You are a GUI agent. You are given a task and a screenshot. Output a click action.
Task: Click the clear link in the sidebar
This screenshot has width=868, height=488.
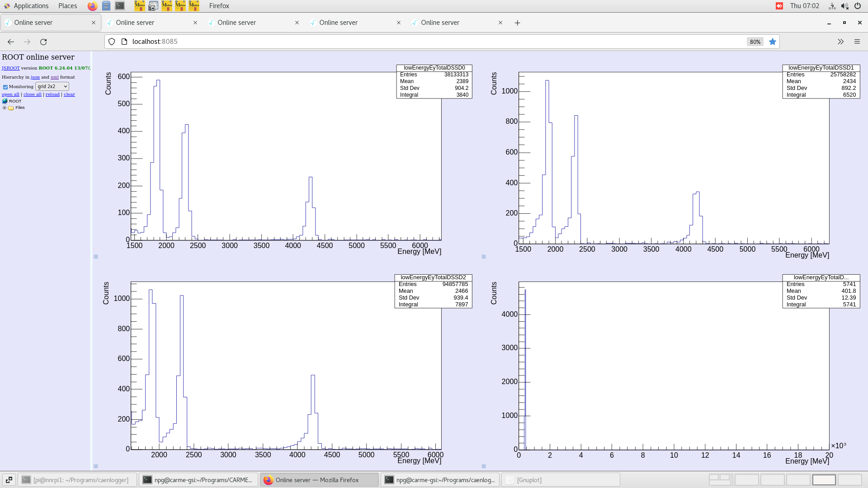[69, 94]
